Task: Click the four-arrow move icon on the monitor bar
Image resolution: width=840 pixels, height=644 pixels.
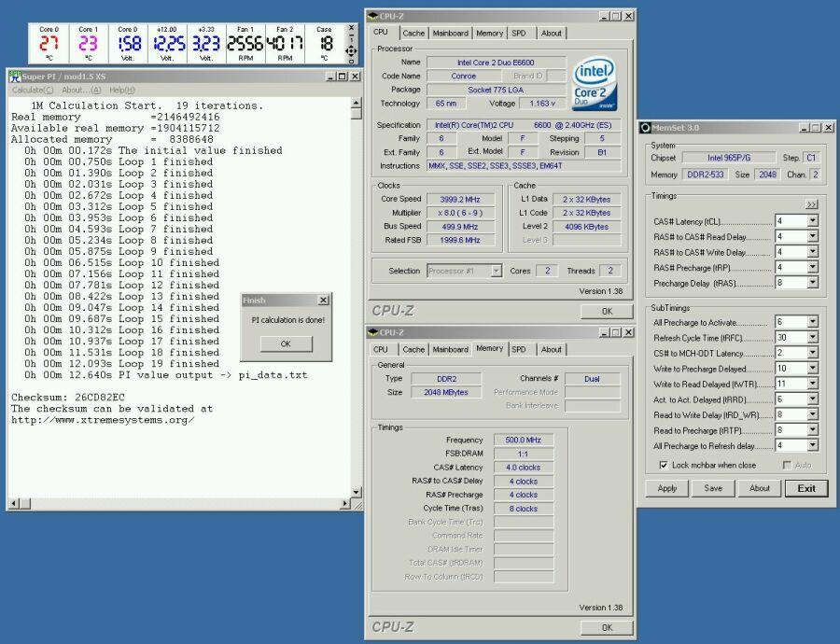Action: point(351,51)
